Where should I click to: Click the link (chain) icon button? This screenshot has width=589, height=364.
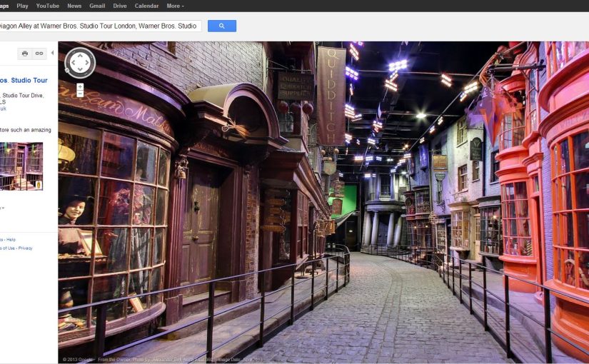pos(39,54)
